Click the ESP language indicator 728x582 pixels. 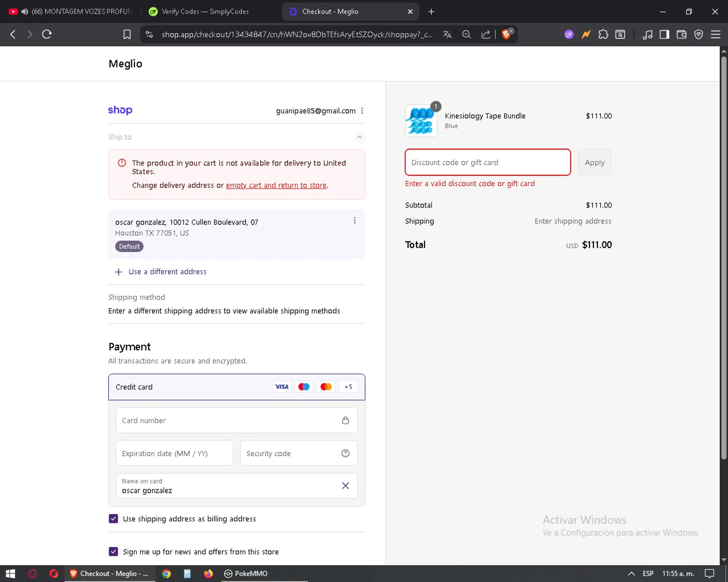point(648,574)
